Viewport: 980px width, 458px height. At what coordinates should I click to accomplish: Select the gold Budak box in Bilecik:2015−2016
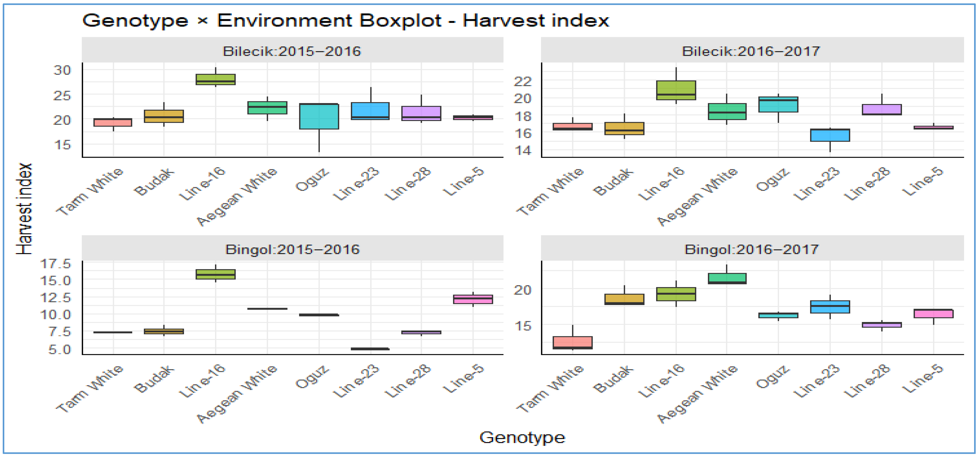point(164,116)
